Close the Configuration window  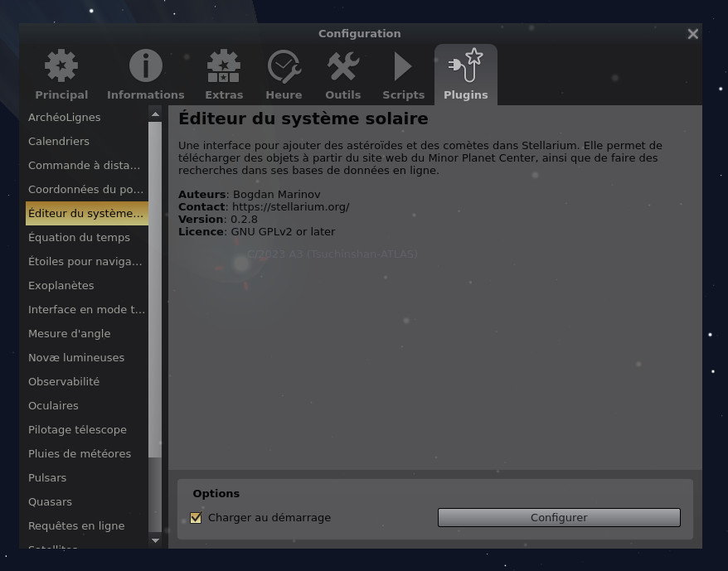pos(692,34)
